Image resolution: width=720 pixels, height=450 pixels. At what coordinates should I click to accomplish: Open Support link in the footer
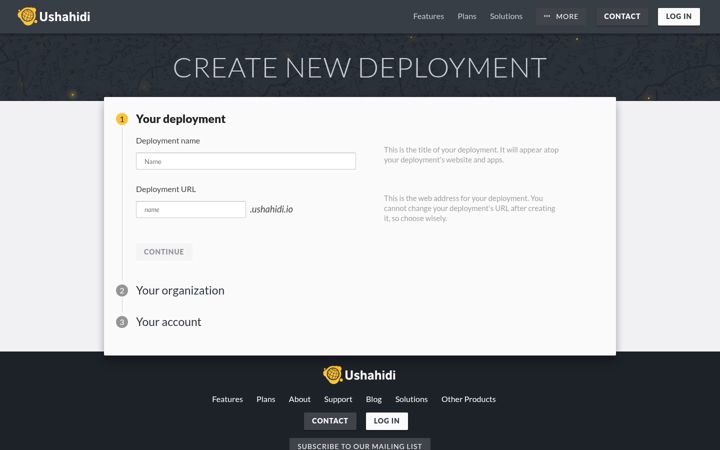(338, 399)
